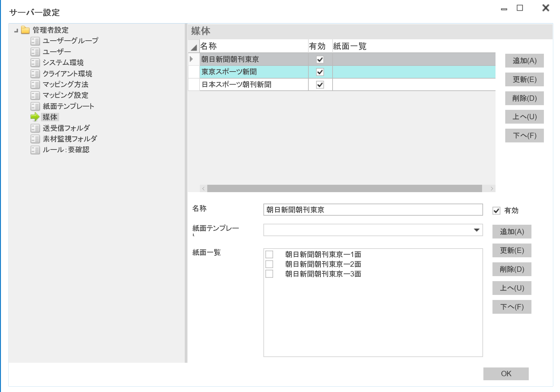Toggle 有効 checkbox in 東京スポーツ新聞 row

(x=320, y=72)
